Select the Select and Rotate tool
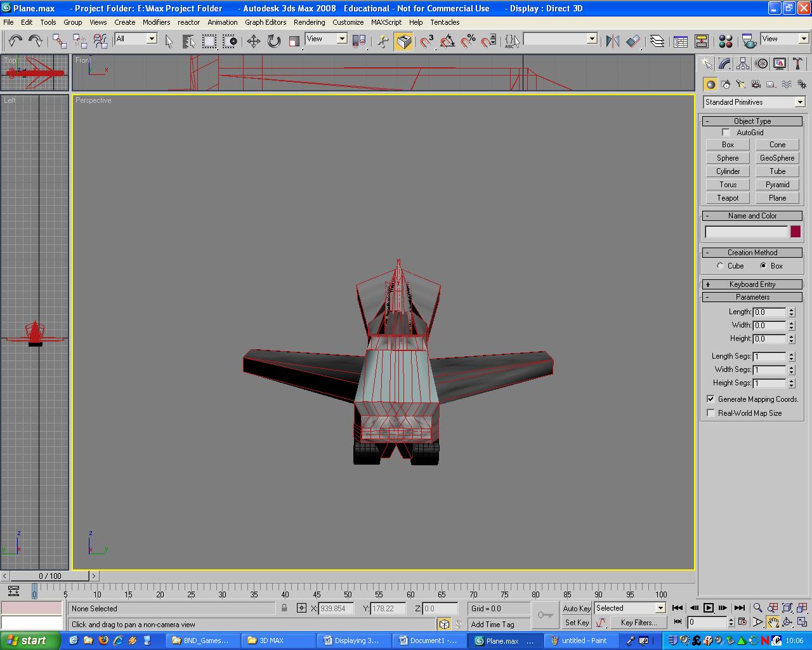Screen dimensions: 812x650 coord(273,40)
